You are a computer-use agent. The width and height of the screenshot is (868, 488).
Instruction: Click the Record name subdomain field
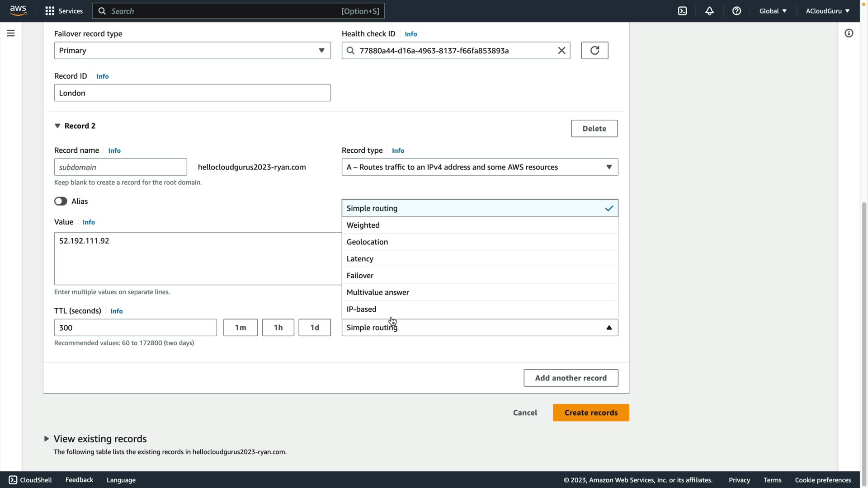tap(120, 167)
